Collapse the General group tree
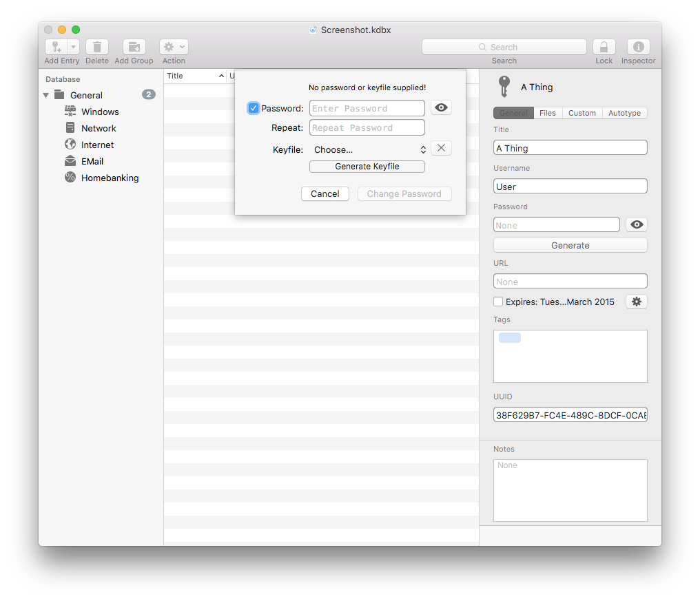Screen dimensions: 700x601 coord(46,95)
